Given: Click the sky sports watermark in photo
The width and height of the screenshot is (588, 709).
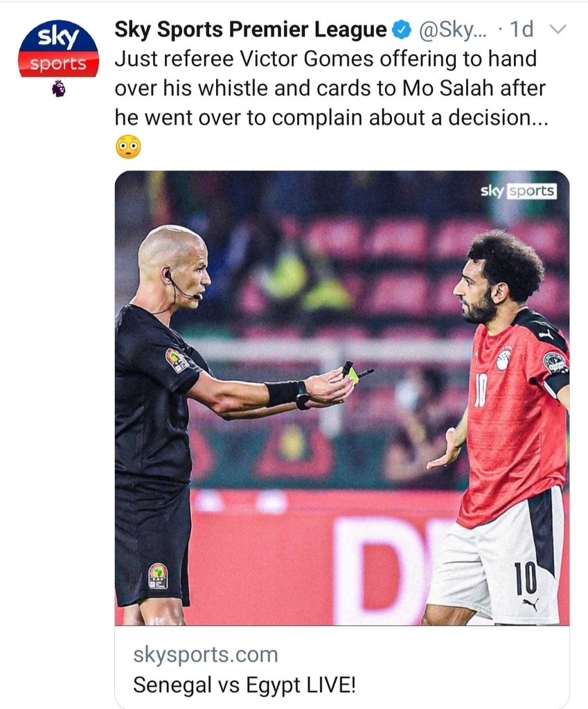Looking at the screenshot, I should [x=518, y=191].
